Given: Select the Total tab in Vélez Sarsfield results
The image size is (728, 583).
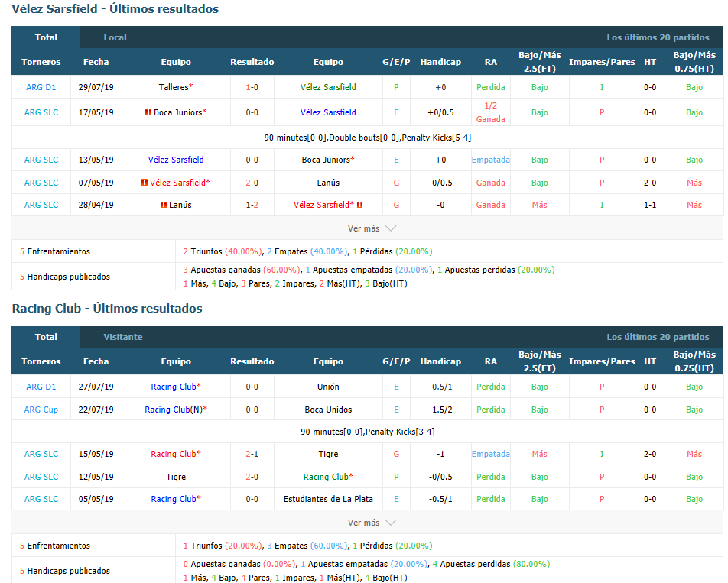Looking at the screenshot, I should (46, 37).
